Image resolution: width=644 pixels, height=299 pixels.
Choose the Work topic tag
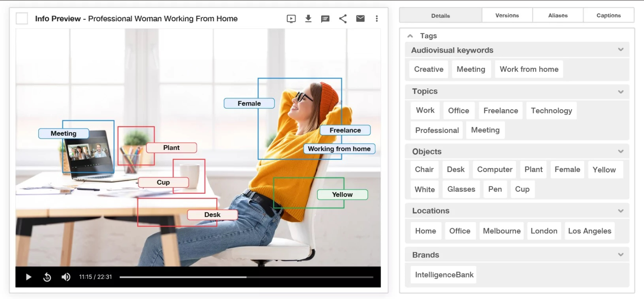[x=425, y=110]
